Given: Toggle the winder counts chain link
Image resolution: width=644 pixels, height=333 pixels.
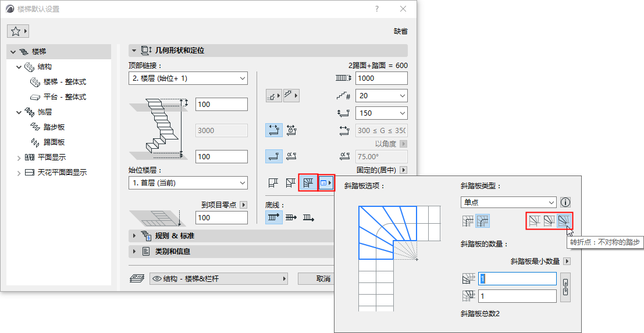Looking at the screenshot, I should [x=565, y=287].
